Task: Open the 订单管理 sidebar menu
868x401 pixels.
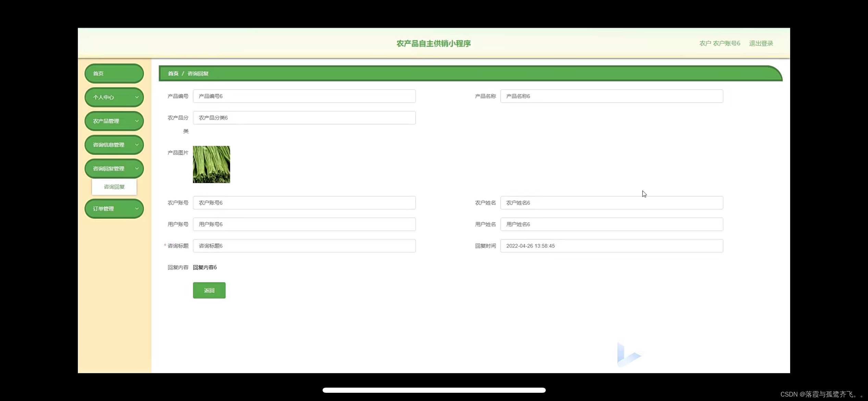Action: (114, 208)
